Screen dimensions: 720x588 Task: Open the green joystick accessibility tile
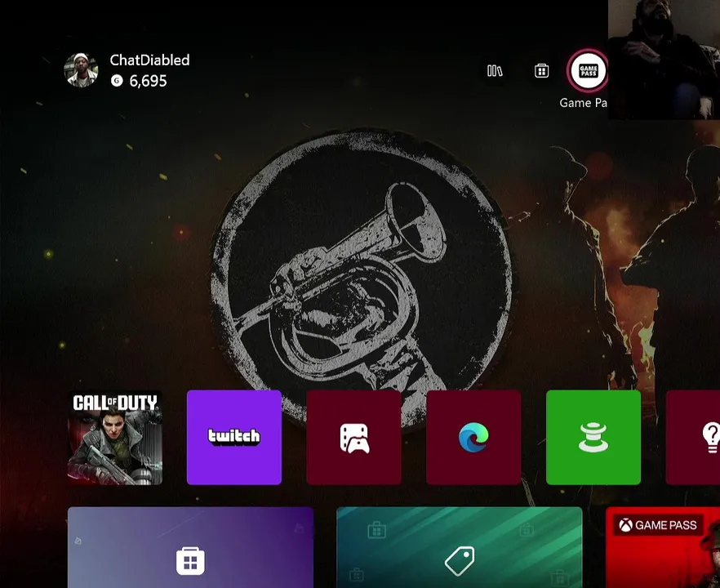593,438
